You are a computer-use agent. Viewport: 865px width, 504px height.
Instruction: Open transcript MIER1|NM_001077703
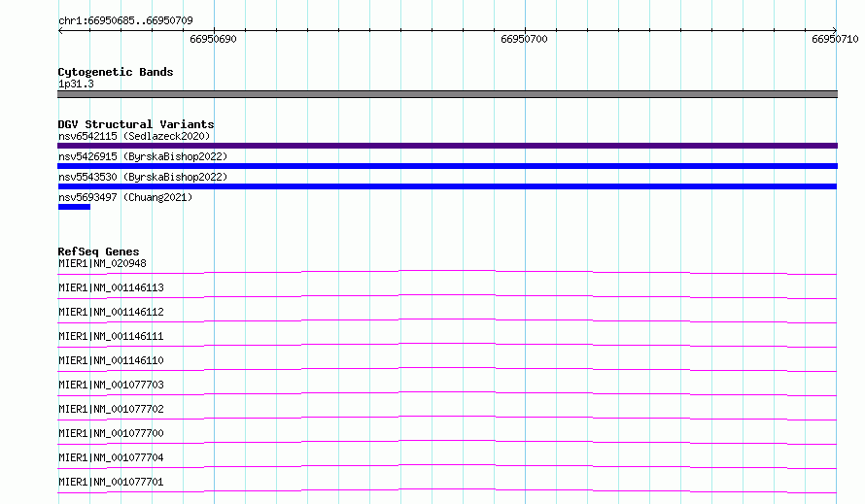tap(111, 385)
